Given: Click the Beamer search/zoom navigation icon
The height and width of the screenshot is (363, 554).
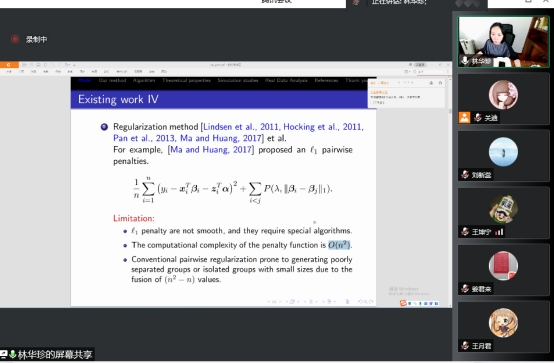Looking at the screenshot, I should [365, 301].
